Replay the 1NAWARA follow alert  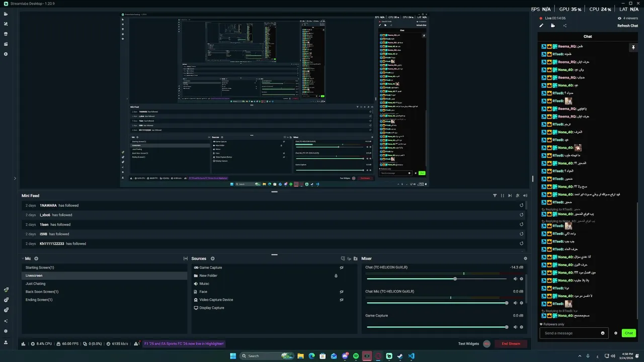point(521,205)
